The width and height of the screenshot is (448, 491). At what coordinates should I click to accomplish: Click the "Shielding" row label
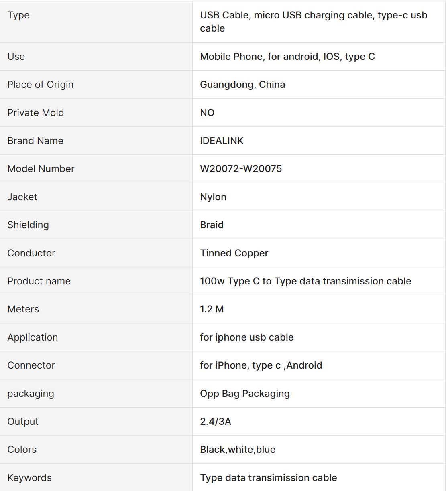pos(28,225)
